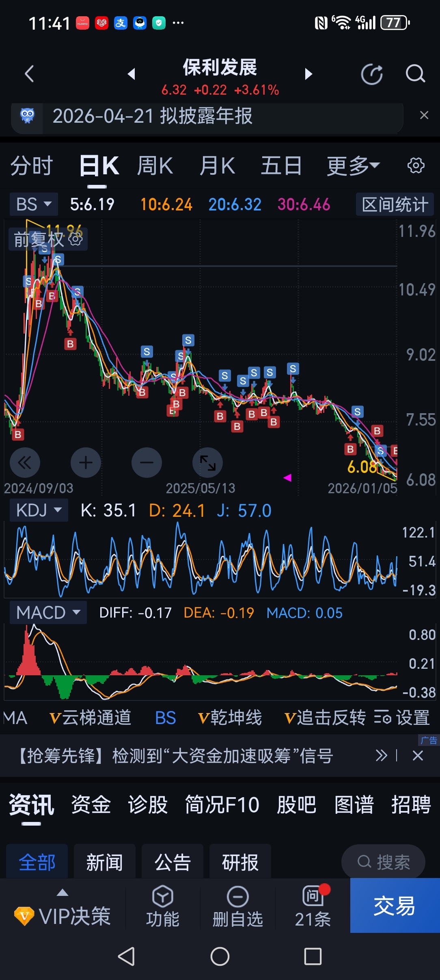This screenshot has height=980, width=440.
Task: Select the 月K tab
Action: coord(217,166)
